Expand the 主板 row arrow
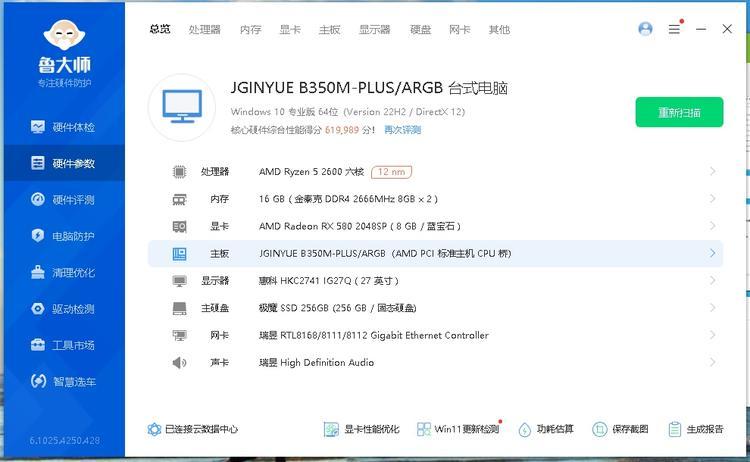 (x=712, y=253)
